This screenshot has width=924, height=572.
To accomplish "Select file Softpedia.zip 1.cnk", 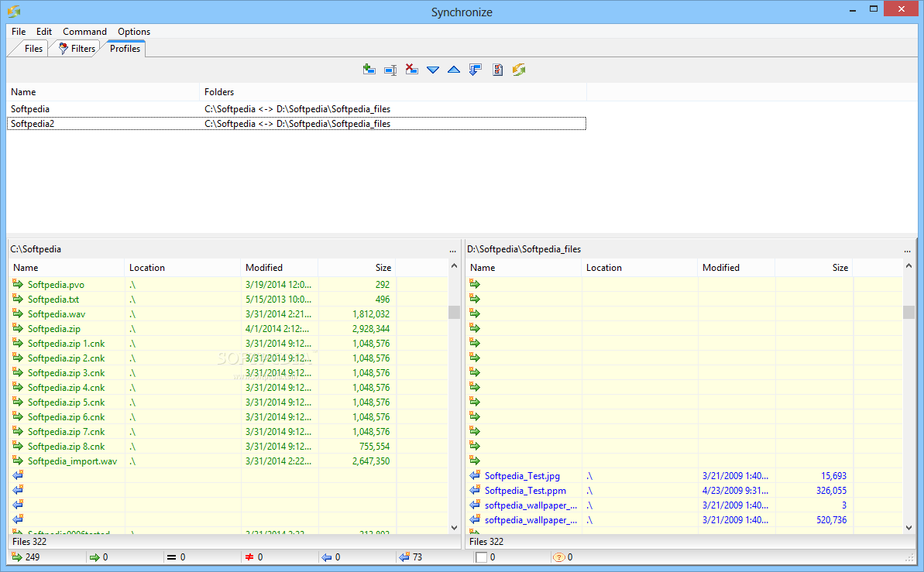I will pyautogui.click(x=66, y=344).
